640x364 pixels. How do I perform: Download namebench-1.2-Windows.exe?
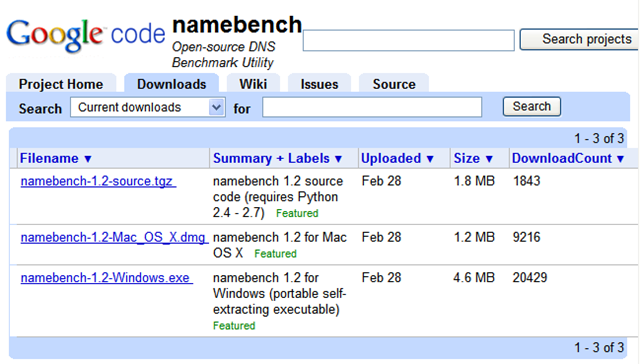[x=107, y=278]
